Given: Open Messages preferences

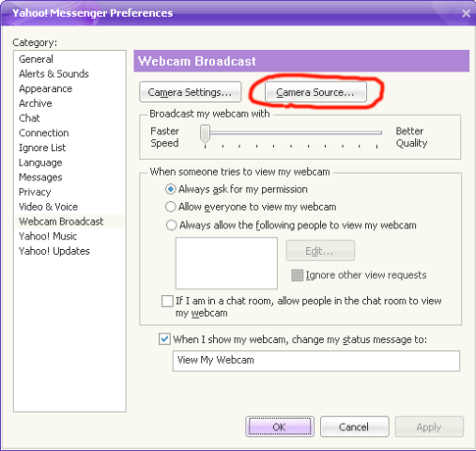Looking at the screenshot, I should [40, 178].
